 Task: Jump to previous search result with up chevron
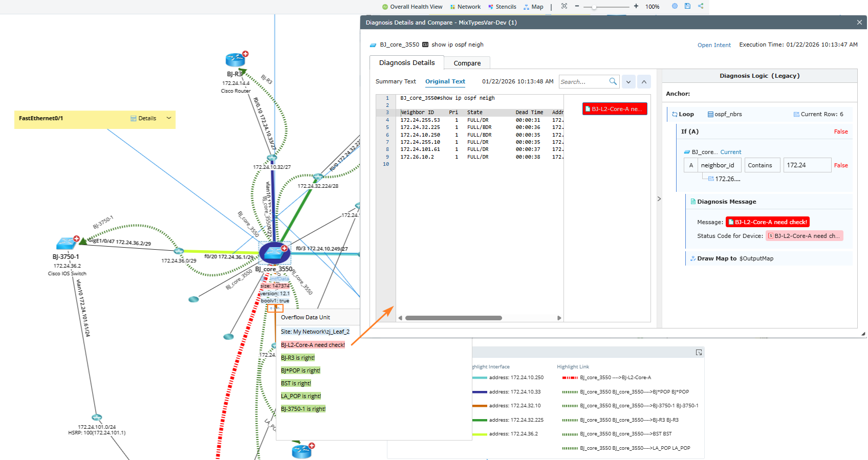(644, 82)
